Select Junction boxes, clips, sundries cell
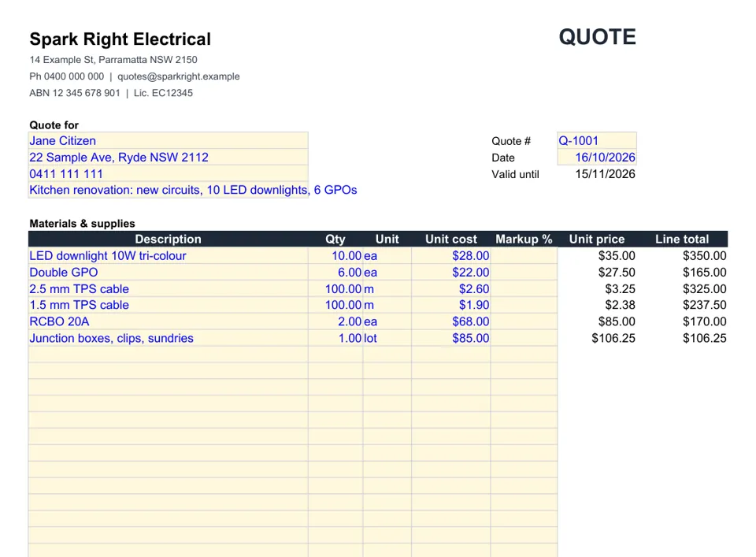The width and height of the screenshot is (756, 557). click(169, 337)
